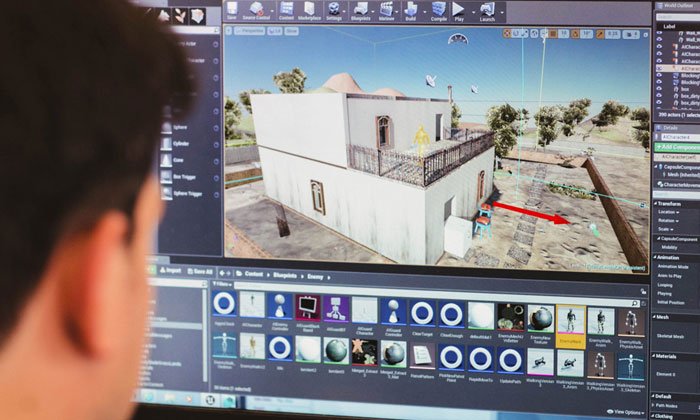
Task: Open the 0.25 scale snap value
Action: click(613, 34)
